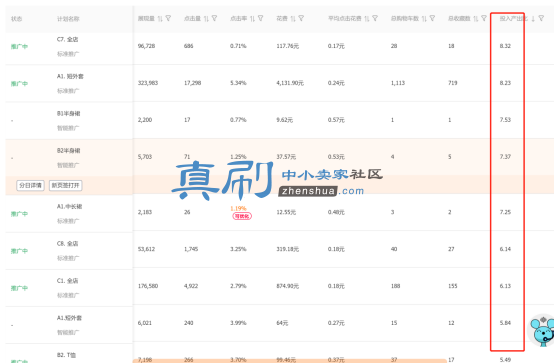
Task: Open plan B2. T恤
Action: (x=66, y=355)
